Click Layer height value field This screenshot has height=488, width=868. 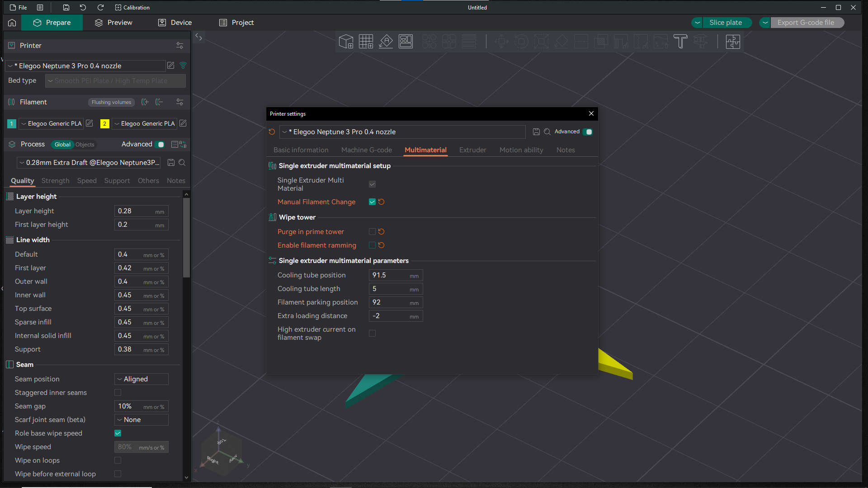[142, 211]
